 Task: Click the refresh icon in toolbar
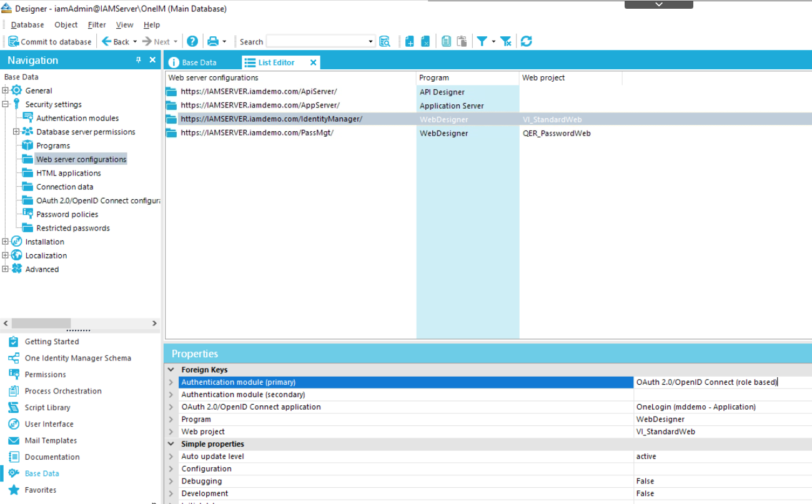[527, 42]
